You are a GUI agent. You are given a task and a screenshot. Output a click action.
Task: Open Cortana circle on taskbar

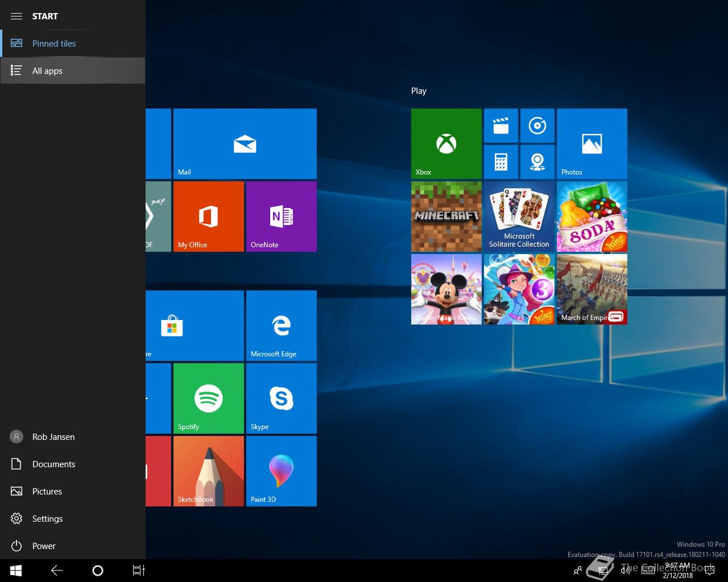pos(98,571)
